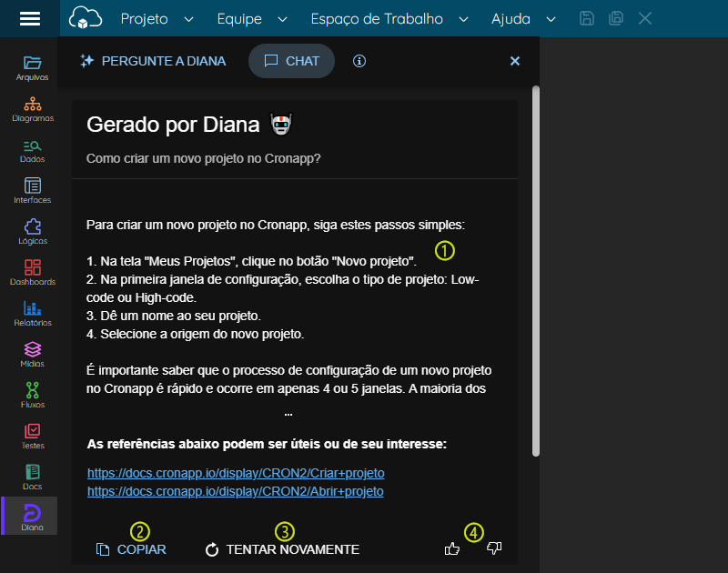Open Dados in the sidebar
The image size is (728, 573).
(x=32, y=151)
